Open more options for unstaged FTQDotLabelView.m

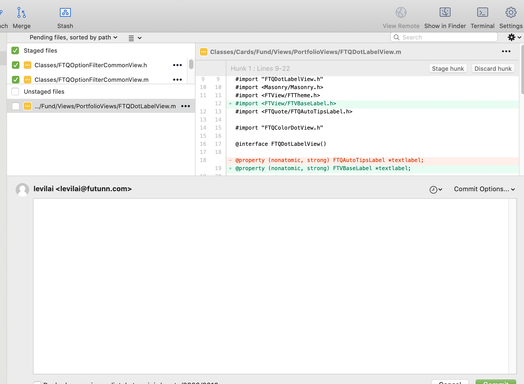point(185,106)
